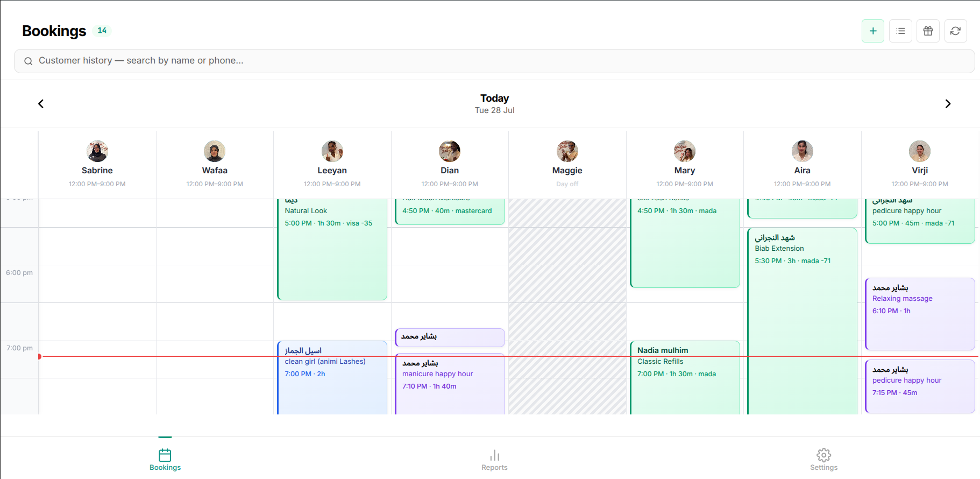Click the 'Tue 28 Jul' date text
The width and height of the screenshot is (980, 479).
click(x=494, y=110)
